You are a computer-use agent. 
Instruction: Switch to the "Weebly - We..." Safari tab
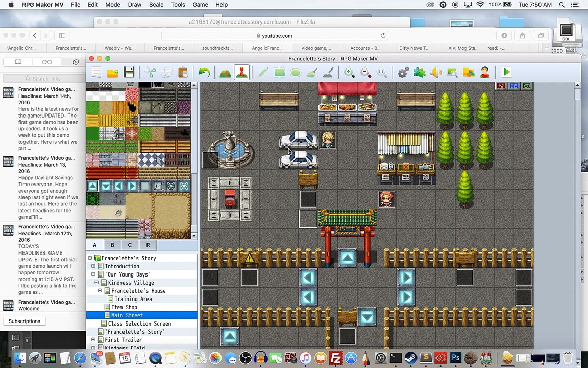[119, 48]
